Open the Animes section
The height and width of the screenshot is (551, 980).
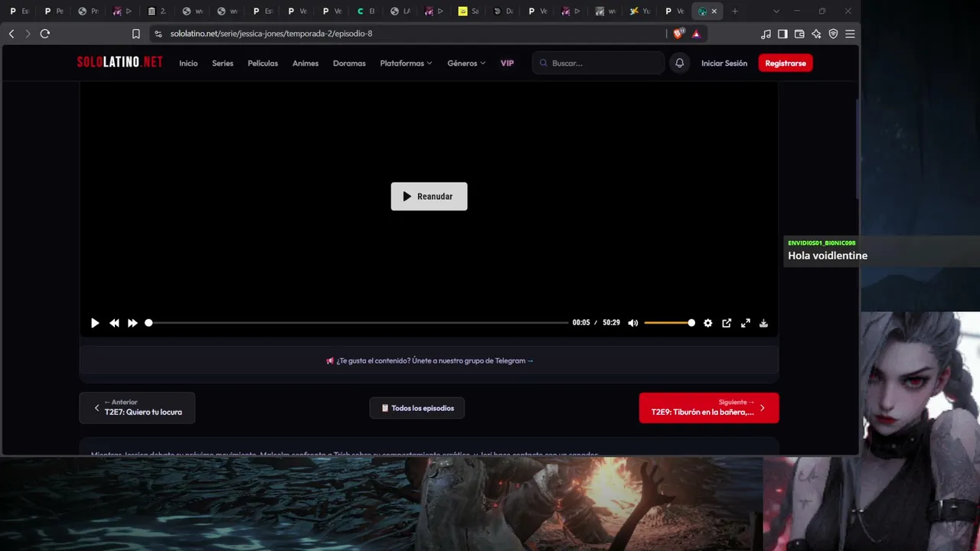click(x=305, y=64)
